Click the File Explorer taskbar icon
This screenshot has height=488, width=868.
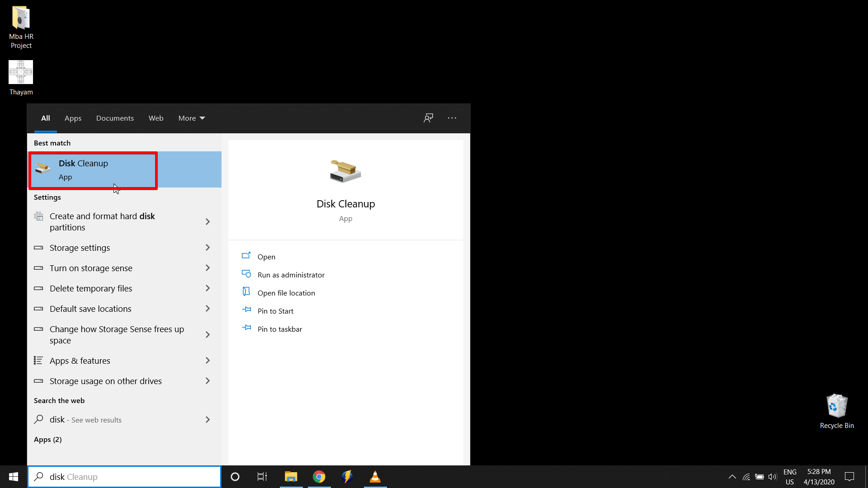291,477
